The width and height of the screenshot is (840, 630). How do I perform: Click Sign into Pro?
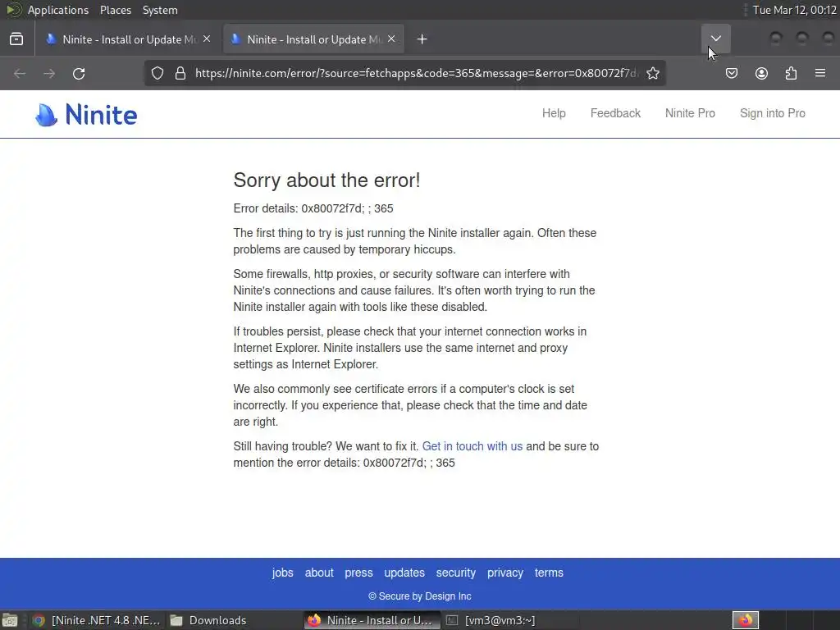click(x=772, y=113)
